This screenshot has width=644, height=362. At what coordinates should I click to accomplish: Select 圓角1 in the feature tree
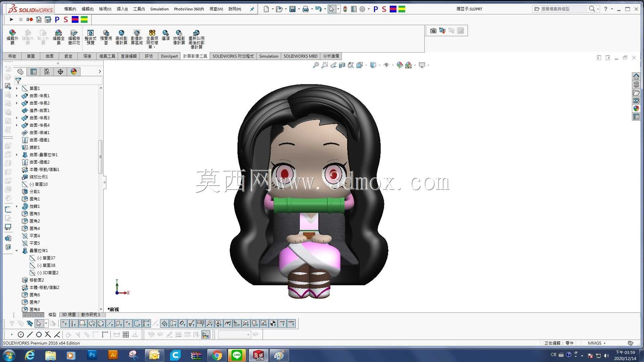point(35,199)
